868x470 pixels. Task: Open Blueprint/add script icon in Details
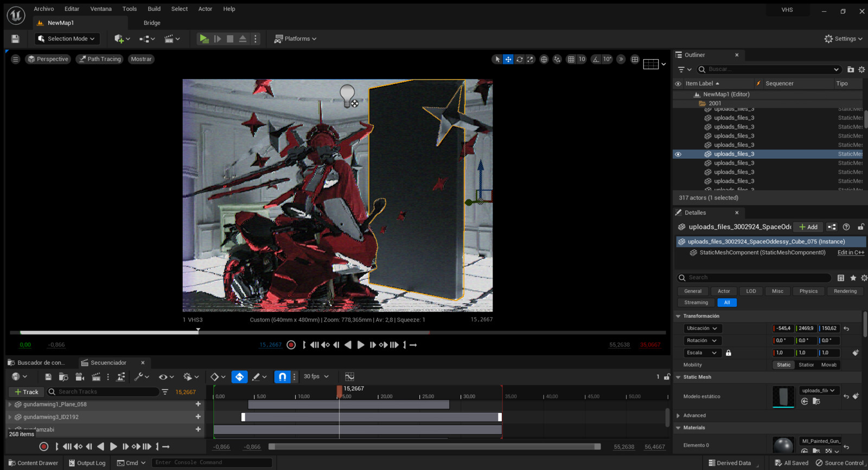point(832,227)
